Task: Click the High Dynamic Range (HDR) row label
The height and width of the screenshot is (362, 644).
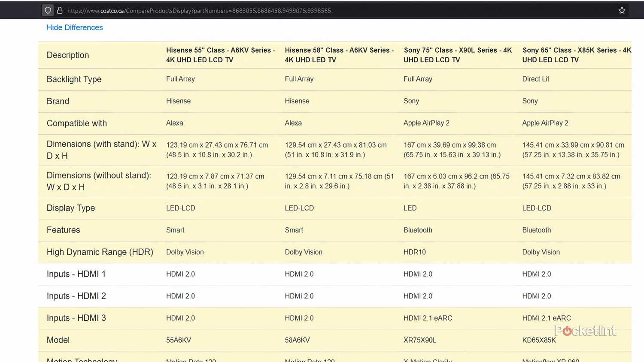Action: pos(100,252)
